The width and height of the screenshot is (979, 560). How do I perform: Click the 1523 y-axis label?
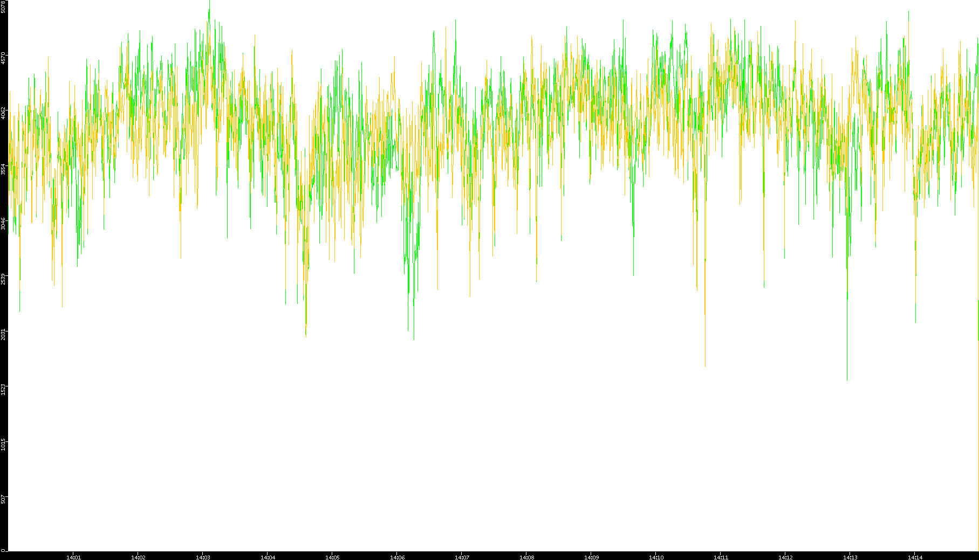[x=3, y=389]
